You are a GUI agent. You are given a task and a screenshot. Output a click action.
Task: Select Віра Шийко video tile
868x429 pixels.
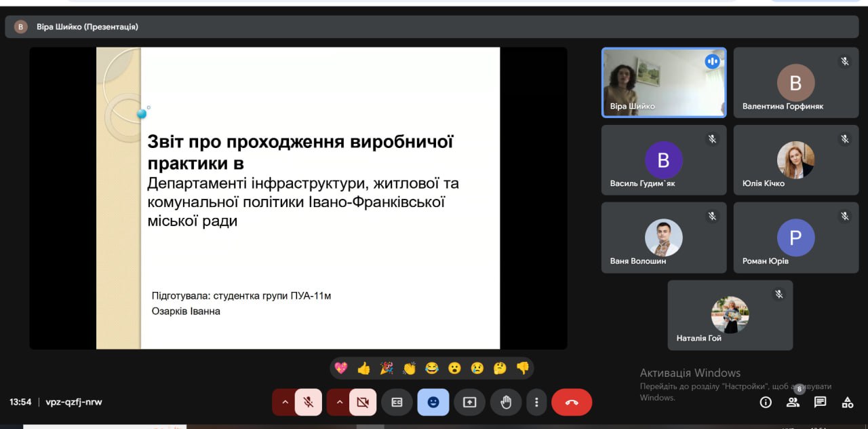click(663, 83)
